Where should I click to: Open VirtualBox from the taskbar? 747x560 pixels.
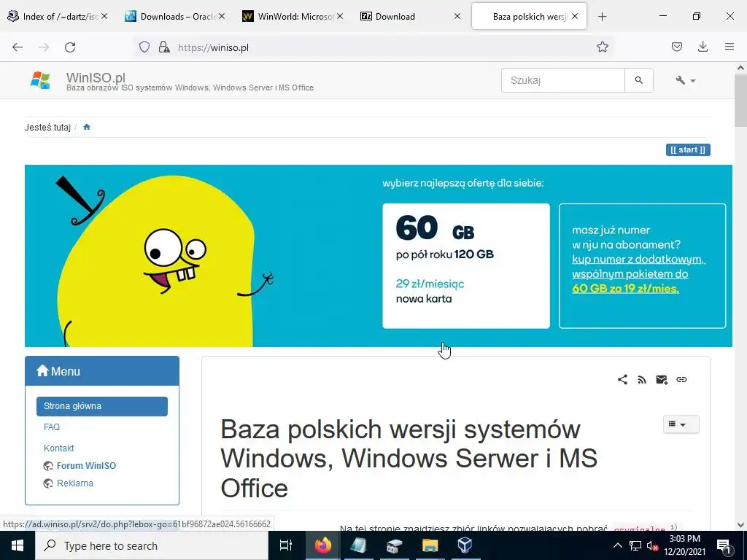click(465, 545)
